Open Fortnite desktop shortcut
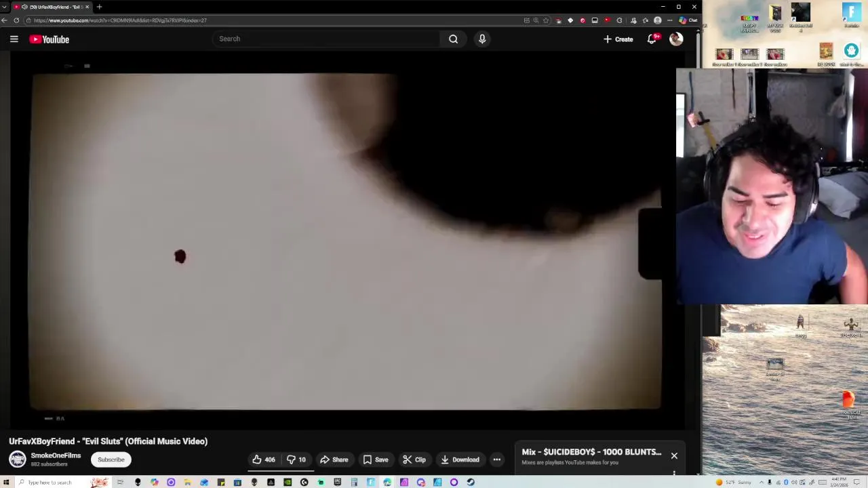This screenshot has height=488, width=868. point(852,16)
